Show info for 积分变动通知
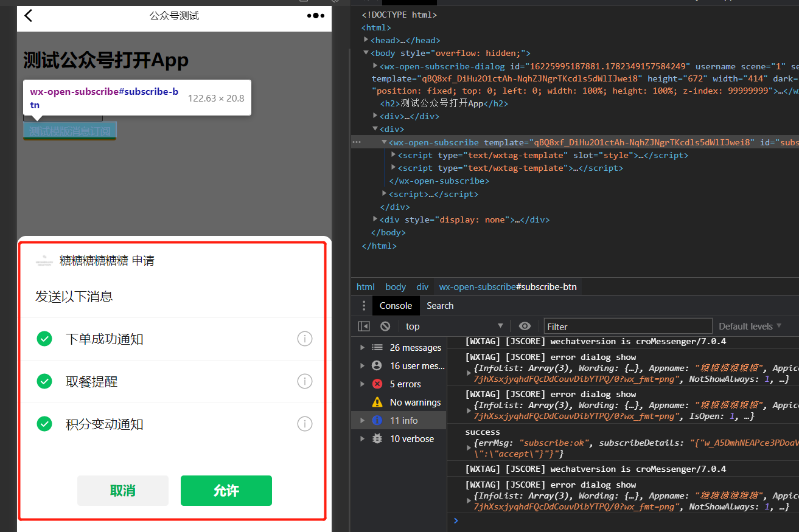 pyautogui.click(x=305, y=424)
